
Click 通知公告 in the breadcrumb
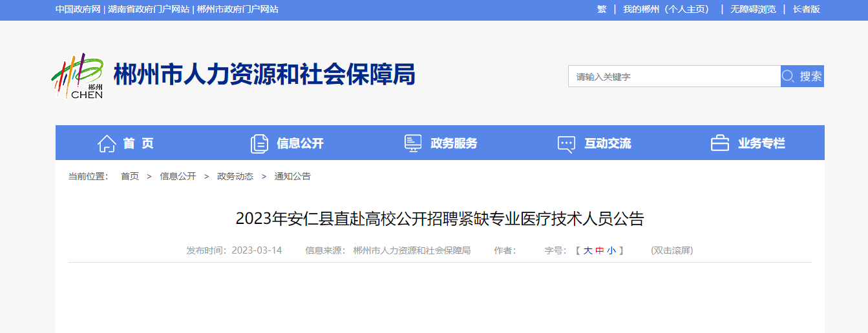pos(292,176)
